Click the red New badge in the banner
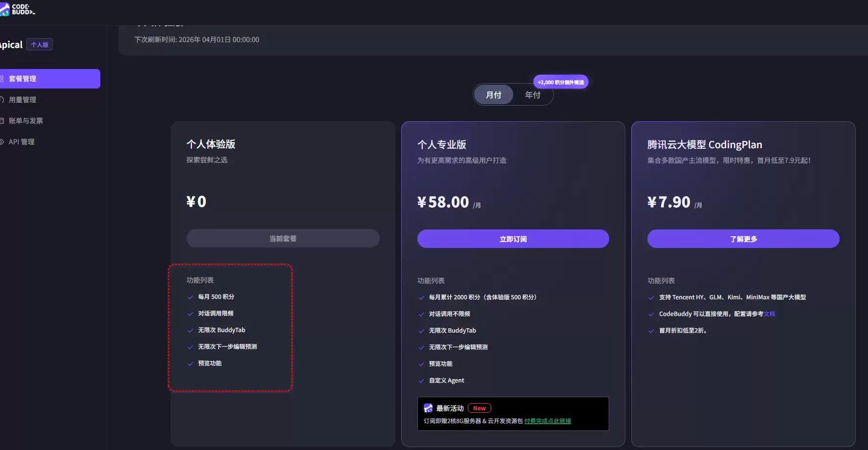The image size is (868, 450). pyautogui.click(x=479, y=407)
